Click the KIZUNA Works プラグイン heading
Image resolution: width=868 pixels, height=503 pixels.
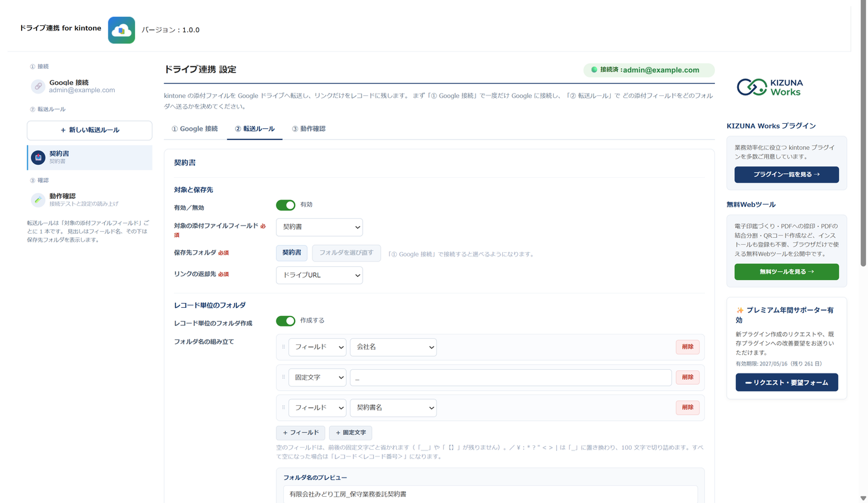[x=771, y=126]
